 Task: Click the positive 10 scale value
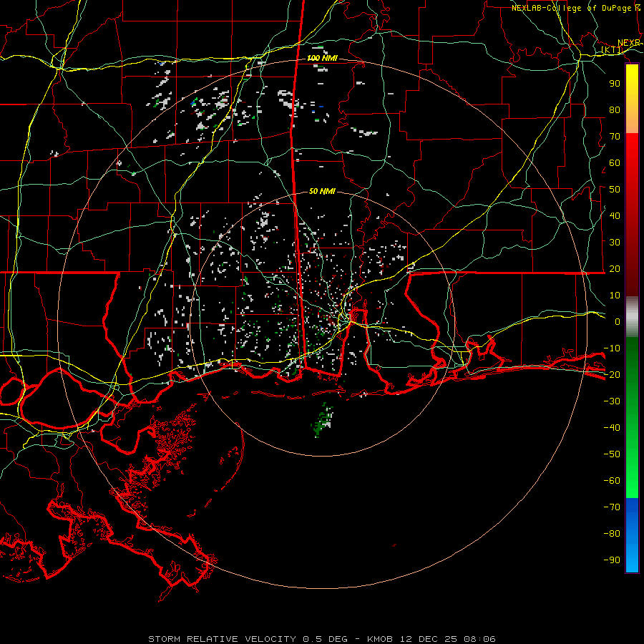(x=615, y=296)
